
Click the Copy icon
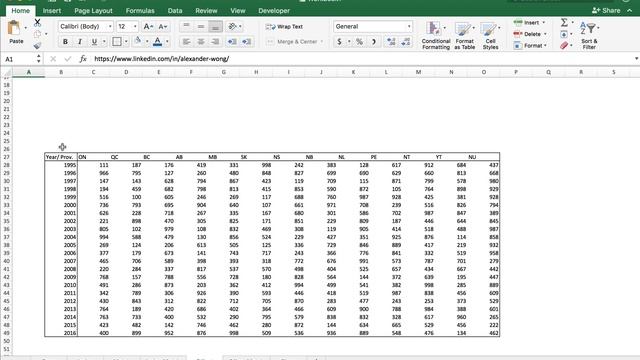37,34
